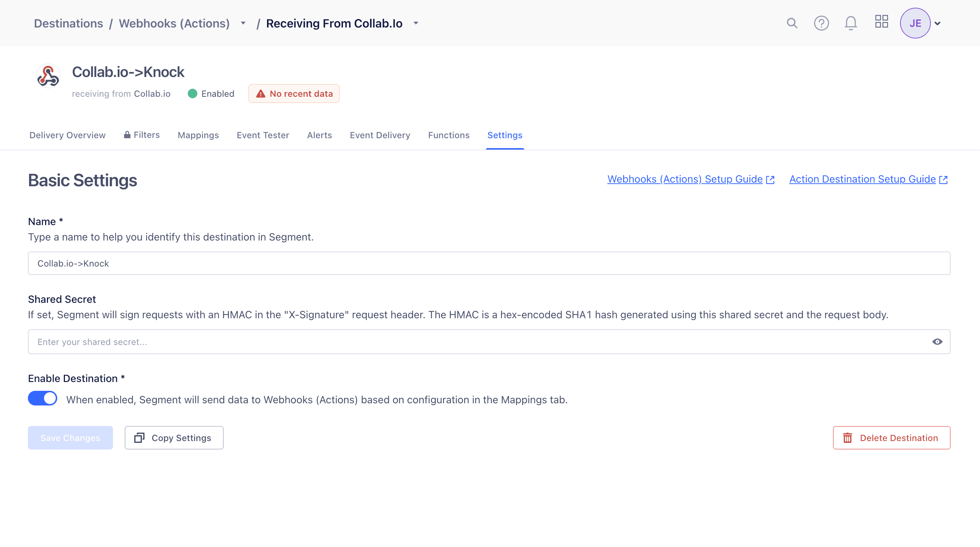Expand the Receiving From Collab.Io dropdown

point(416,23)
